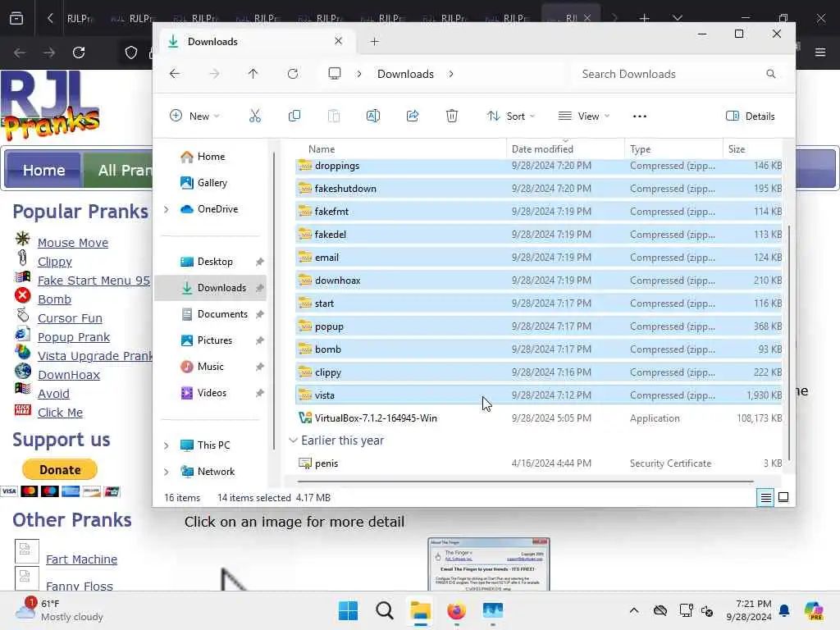Screen dimensions: 840x630
Task: Open the Clippy prank link
Action: tap(55, 262)
